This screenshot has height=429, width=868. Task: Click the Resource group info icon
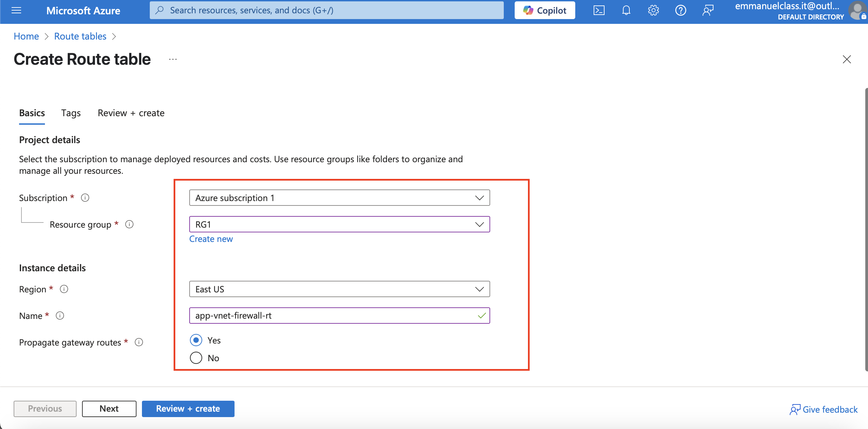(x=129, y=224)
